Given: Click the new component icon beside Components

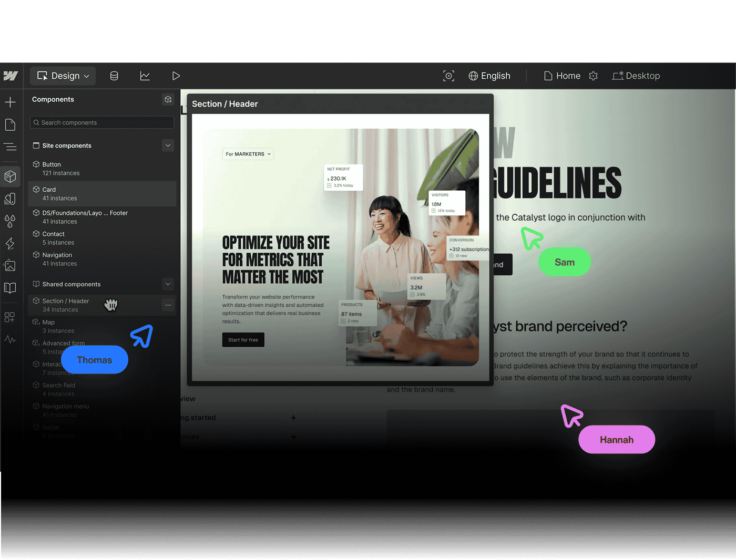Looking at the screenshot, I should coord(168,99).
